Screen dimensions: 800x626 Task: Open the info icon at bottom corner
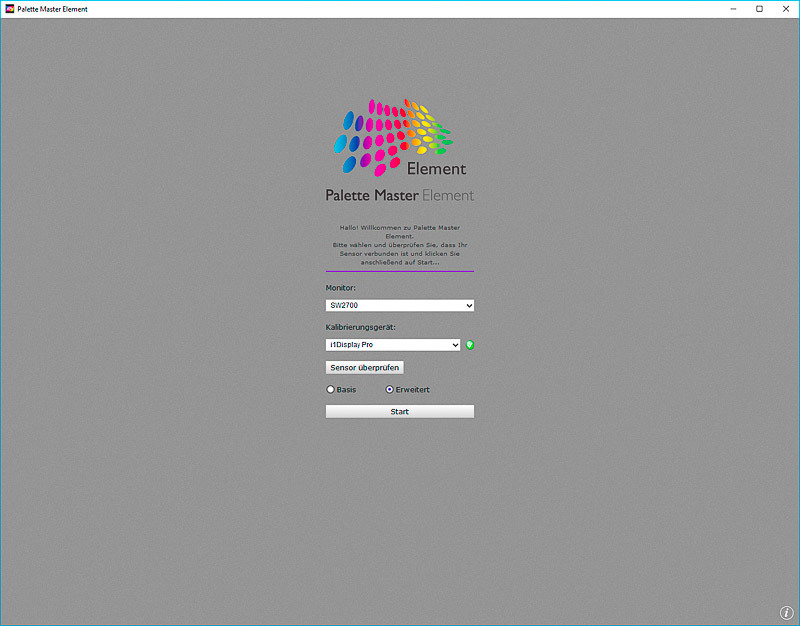click(x=786, y=612)
